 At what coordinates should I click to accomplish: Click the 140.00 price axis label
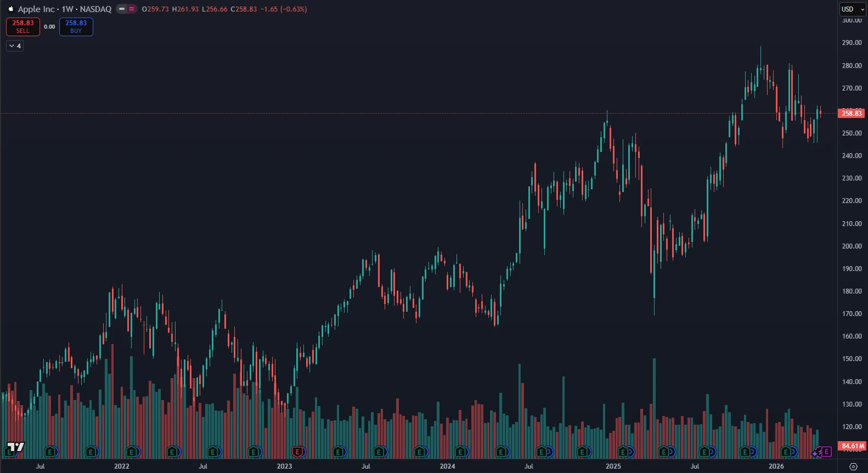pos(852,382)
